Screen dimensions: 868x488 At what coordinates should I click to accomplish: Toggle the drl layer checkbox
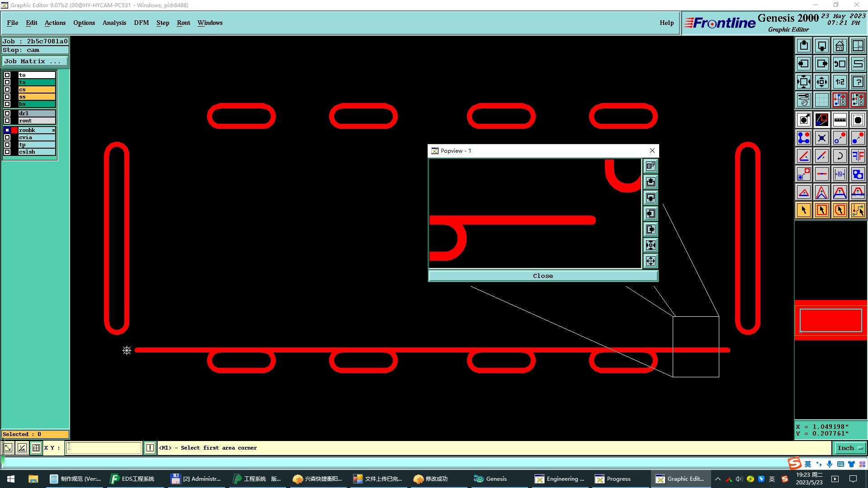[x=7, y=113]
